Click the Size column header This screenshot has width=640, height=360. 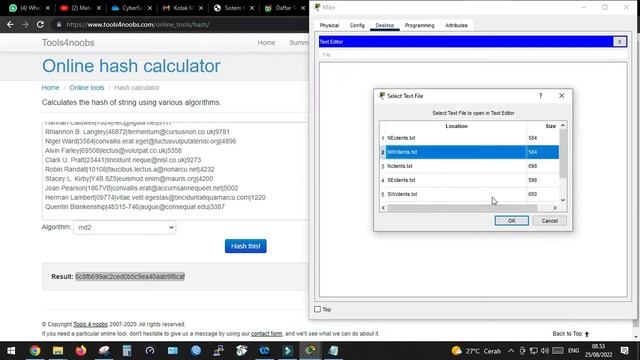coord(550,126)
